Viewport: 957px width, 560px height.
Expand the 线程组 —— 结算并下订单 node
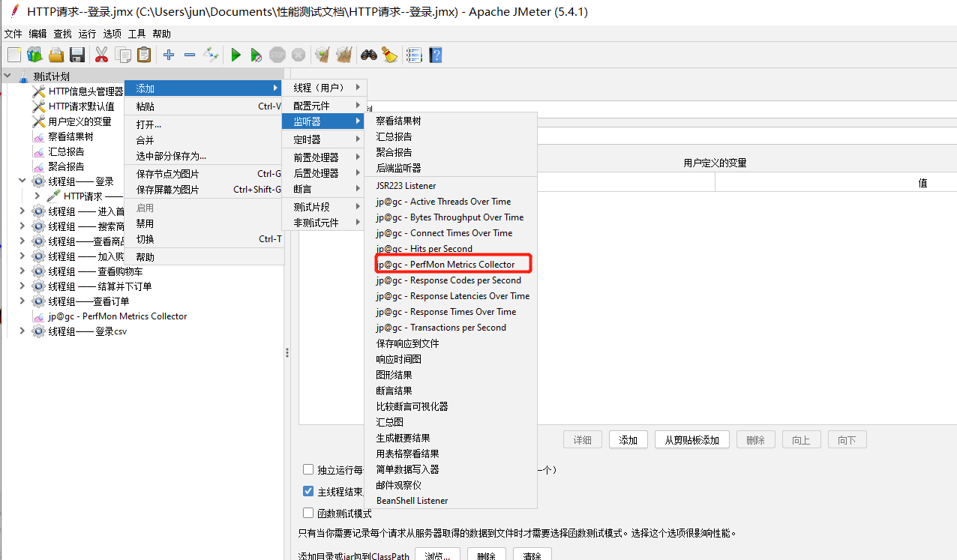tap(22, 286)
